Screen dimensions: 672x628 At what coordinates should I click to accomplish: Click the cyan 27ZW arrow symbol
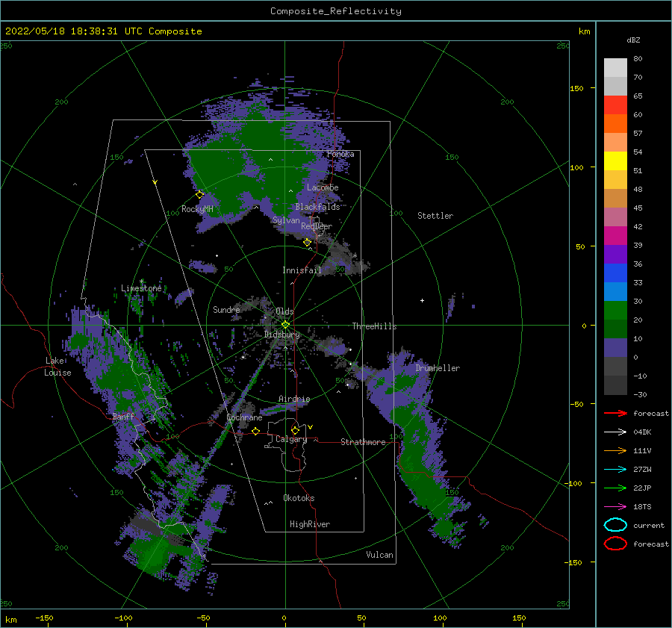[x=615, y=470]
